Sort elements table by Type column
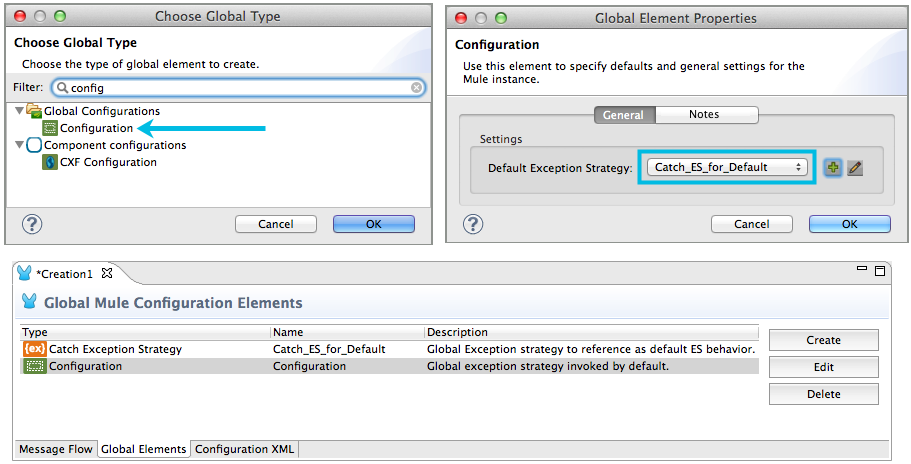This screenshot has height=464, width=911. 145,332
